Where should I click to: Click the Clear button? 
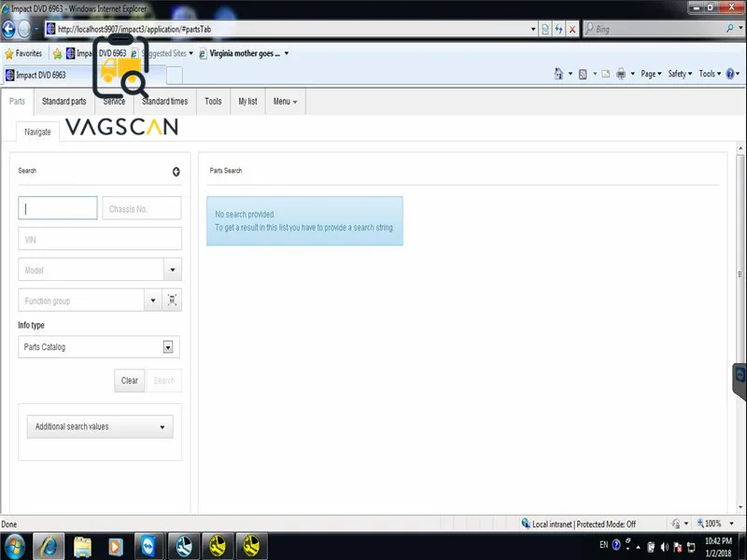(129, 381)
